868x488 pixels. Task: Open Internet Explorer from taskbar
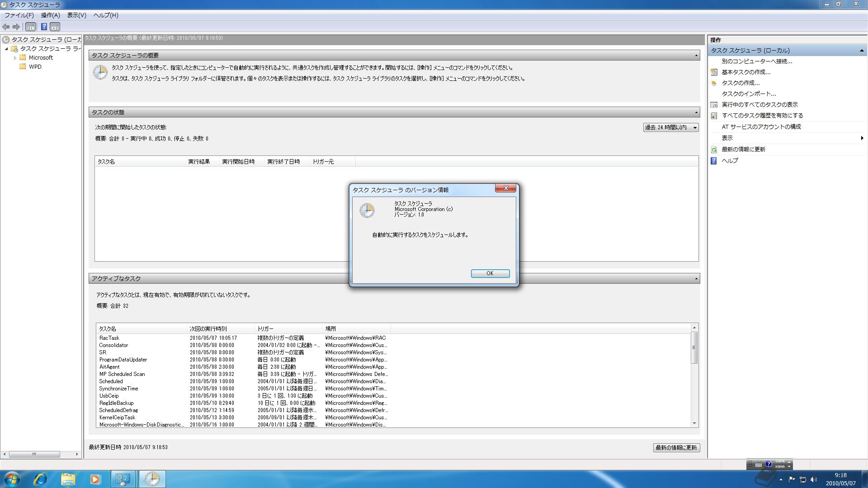coord(40,479)
